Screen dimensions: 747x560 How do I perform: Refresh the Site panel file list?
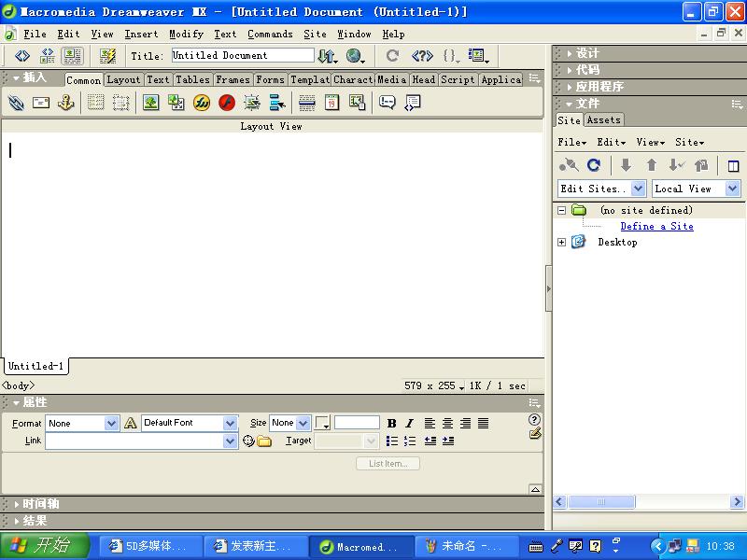(x=594, y=165)
